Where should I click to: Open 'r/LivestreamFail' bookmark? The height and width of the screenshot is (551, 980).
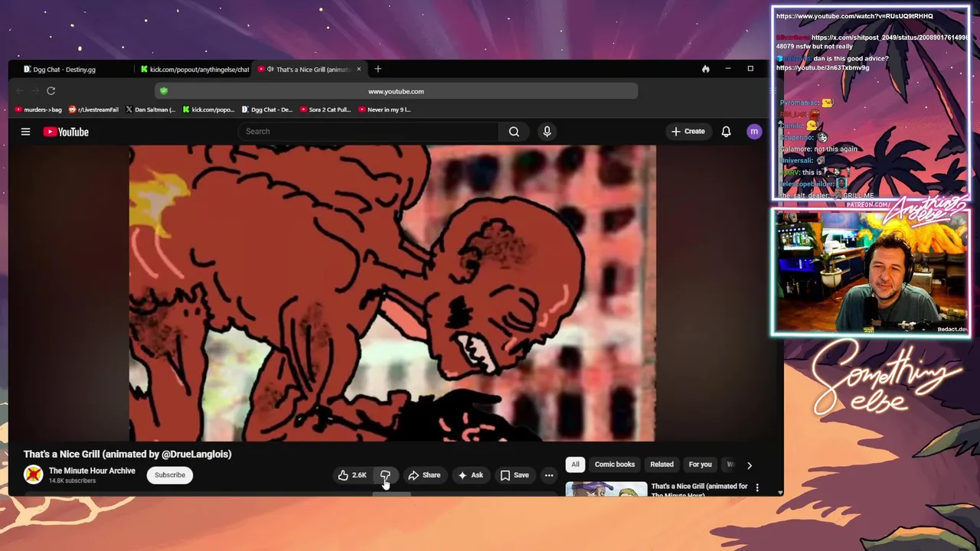[93, 109]
